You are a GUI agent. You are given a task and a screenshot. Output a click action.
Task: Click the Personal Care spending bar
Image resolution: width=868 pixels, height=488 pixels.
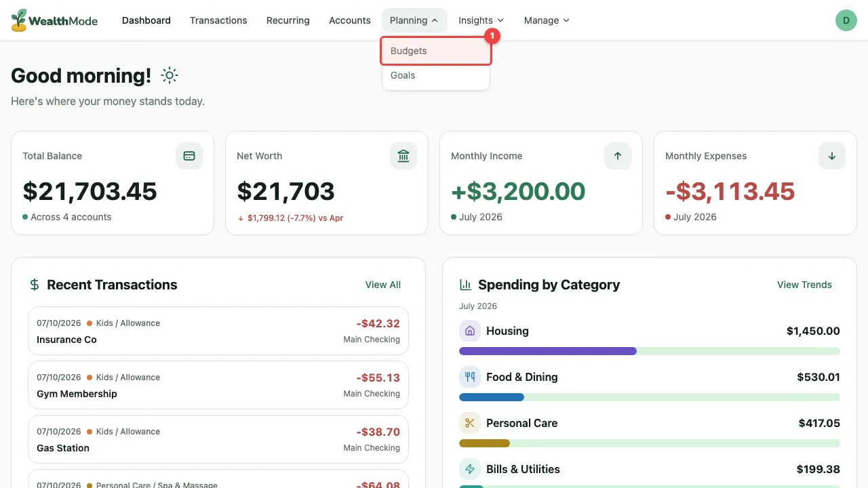click(650, 443)
